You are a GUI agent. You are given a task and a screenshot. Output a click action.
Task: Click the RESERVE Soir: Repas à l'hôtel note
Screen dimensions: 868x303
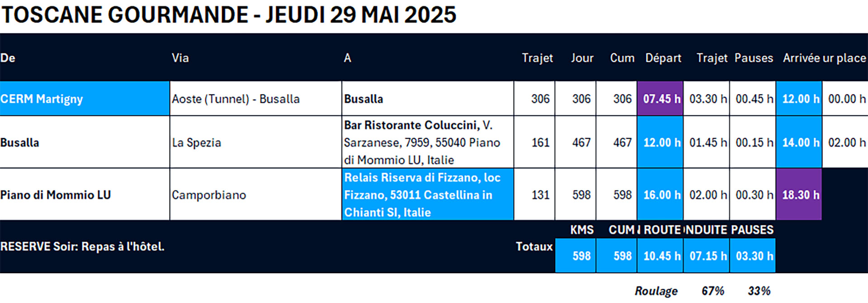[82, 246]
